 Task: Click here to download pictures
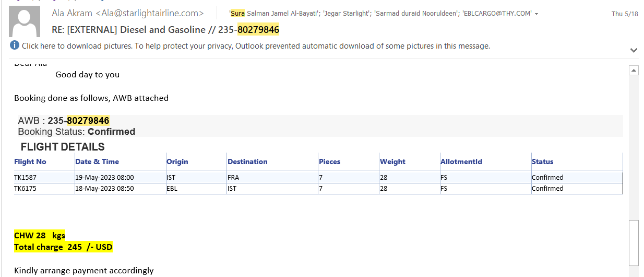[77, 46]
